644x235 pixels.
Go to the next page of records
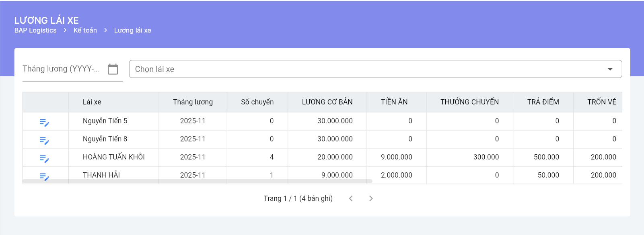[x=371, y=198]
